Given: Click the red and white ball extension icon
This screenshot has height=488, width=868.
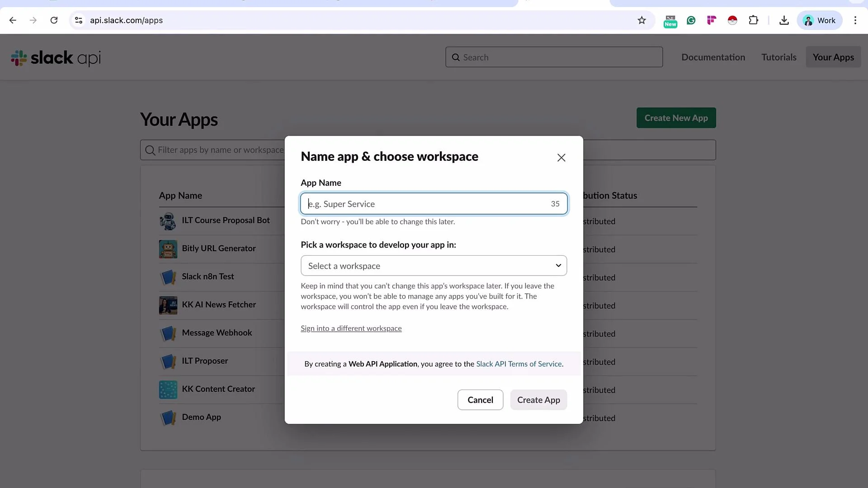Looking at the screenshot, I should 732,20.
